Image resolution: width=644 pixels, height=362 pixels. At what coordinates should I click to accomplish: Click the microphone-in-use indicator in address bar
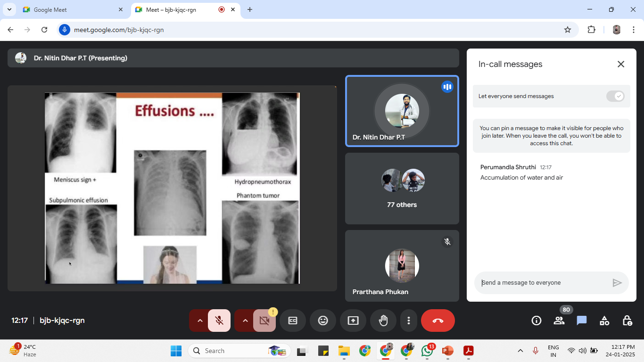click(x=65, y=30)
